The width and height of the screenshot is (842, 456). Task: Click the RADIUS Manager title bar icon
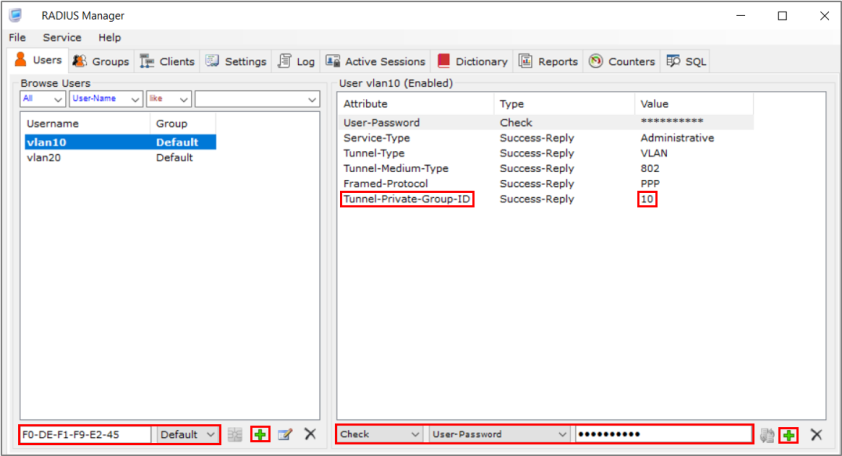15,15
